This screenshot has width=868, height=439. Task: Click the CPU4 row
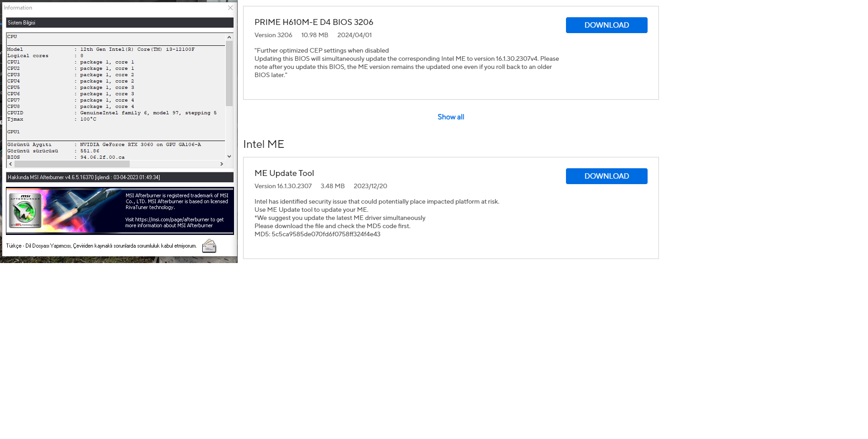71,81
